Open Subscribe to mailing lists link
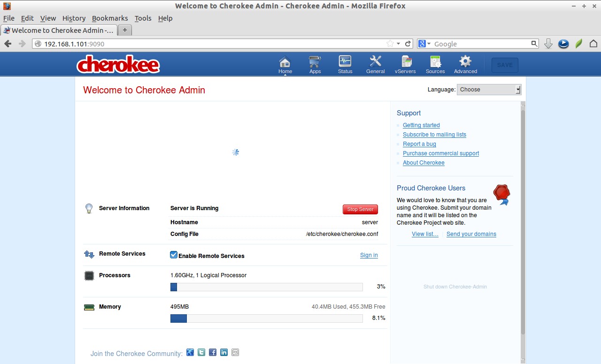The width and height of the screenshot is (601, 364). (434, 135)
